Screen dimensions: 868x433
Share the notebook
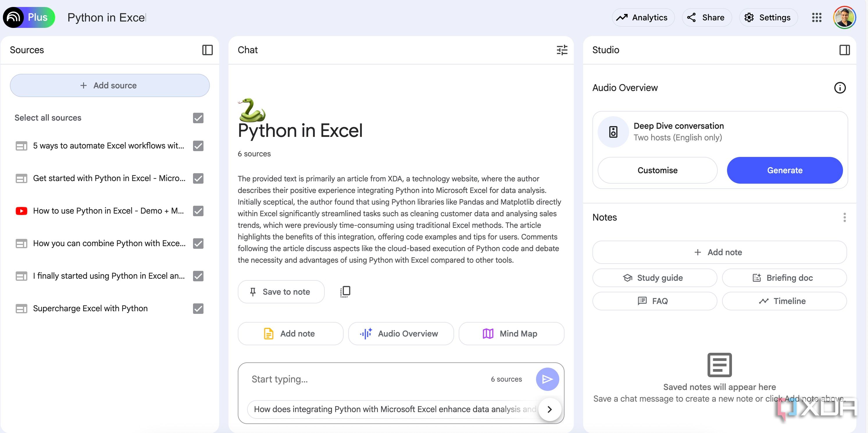[x=706, y=17]
